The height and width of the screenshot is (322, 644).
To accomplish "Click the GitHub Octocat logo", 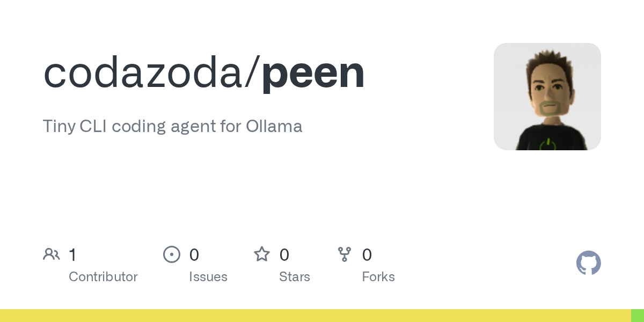I will point(588,263).
